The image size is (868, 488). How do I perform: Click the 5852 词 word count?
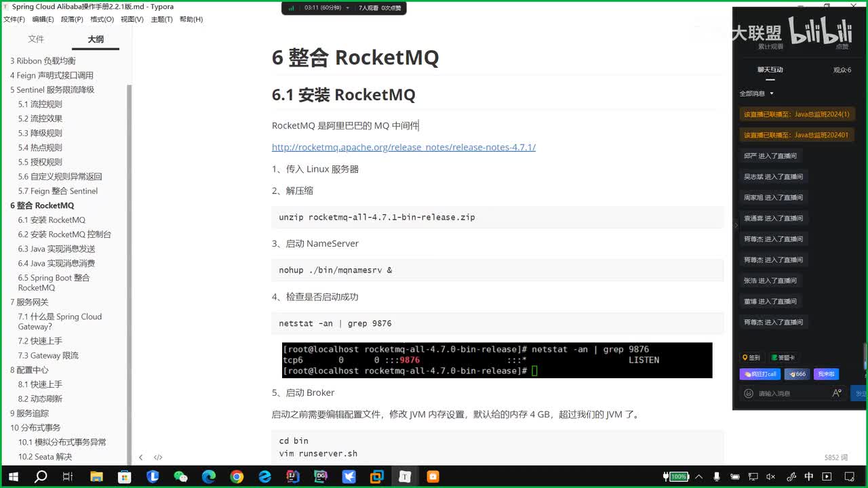pyautogui.click(x=835, y=457)
